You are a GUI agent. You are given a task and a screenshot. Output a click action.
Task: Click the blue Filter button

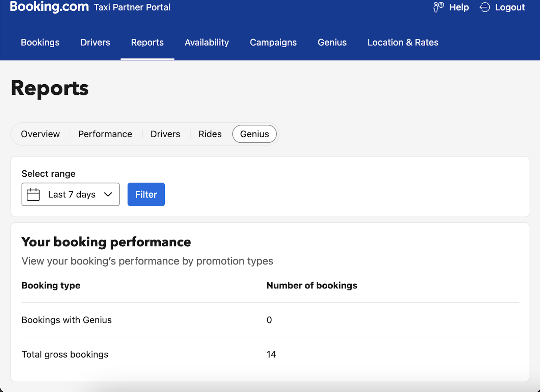pyautogui.click(x=146, y=194)
